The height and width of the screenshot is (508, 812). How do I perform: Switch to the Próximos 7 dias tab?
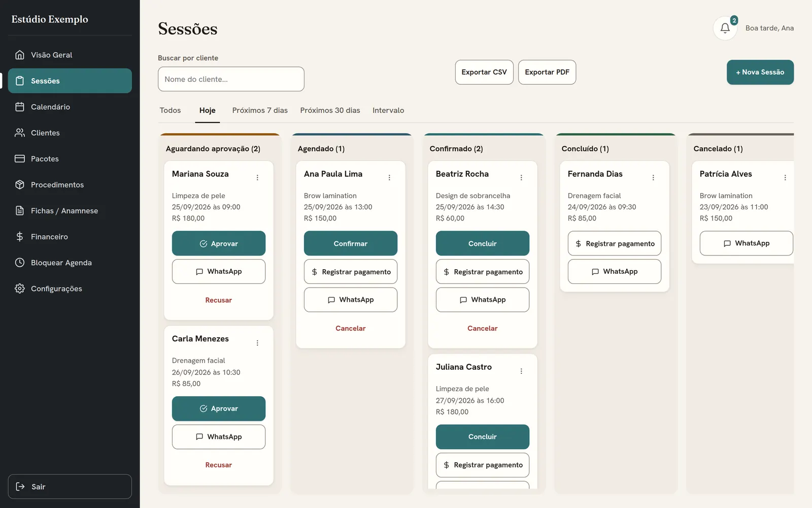[x=260, y=110]
